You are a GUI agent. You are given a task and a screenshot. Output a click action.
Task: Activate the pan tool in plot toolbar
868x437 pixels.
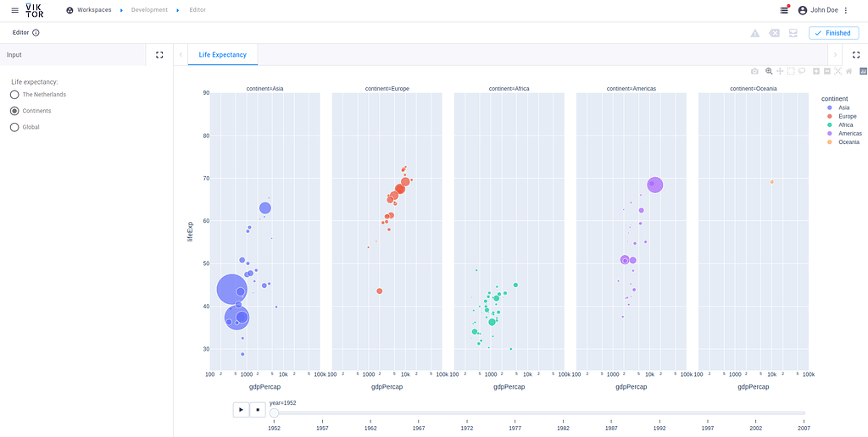click(780, 71)
